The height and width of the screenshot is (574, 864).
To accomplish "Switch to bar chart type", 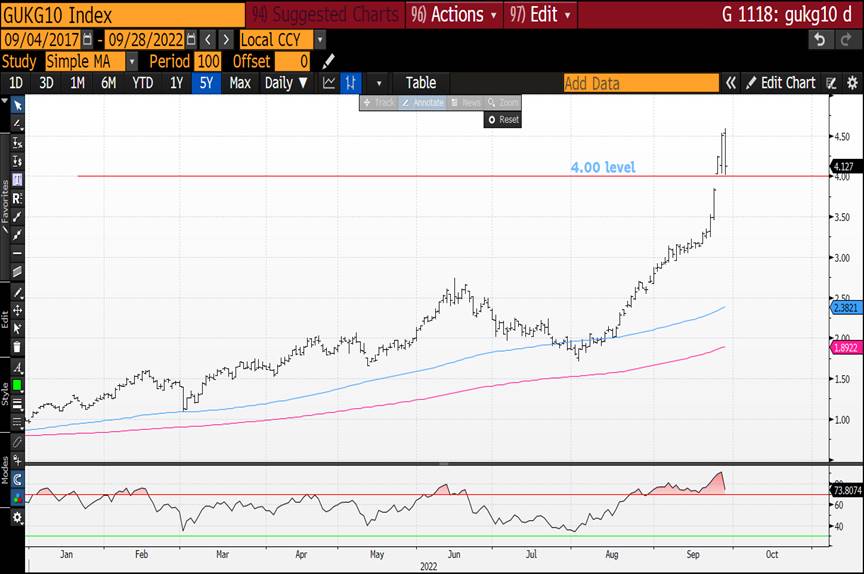I will coord(350,83).
